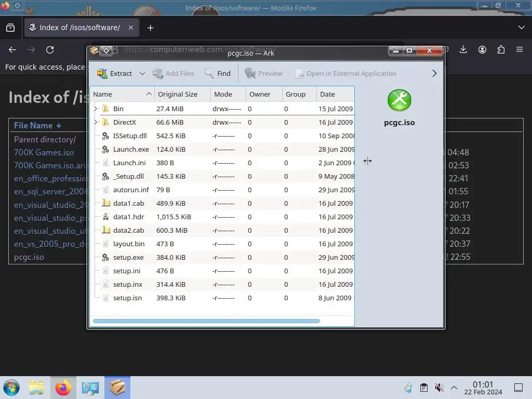The width and height of the screenshot is (532, 399).
Task: Close the Index of /isos/software/ tab
Action: point(130,28)
